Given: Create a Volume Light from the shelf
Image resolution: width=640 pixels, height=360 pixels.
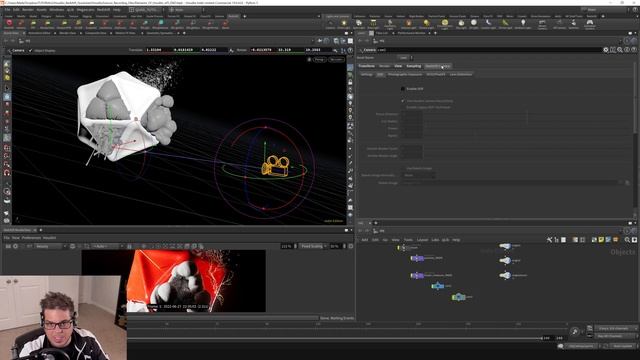Looking at the screenshot, I should [x=409, y=24].
